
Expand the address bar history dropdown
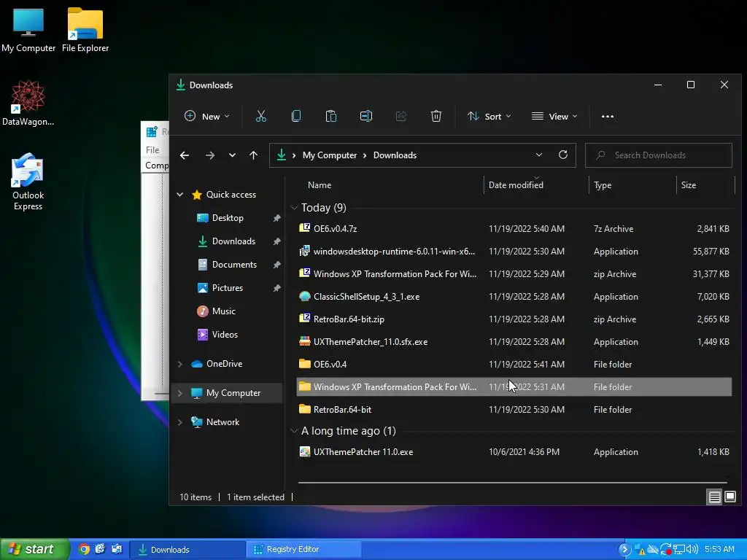coord(539,155)
